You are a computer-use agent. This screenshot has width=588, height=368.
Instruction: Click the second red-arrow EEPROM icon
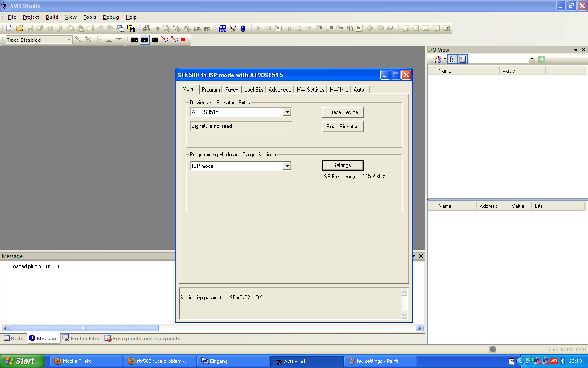pyautogui.click(x=175, y=40)
